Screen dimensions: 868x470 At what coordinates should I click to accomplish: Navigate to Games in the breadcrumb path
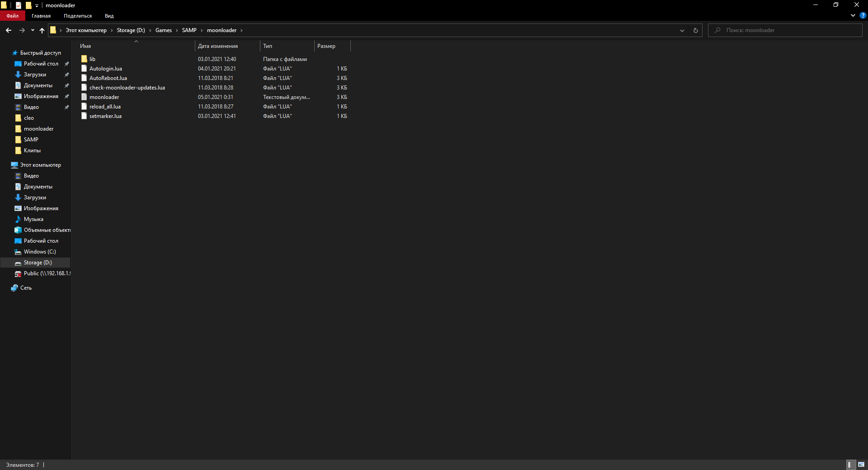pyautogui.click(x=163, y=30)
